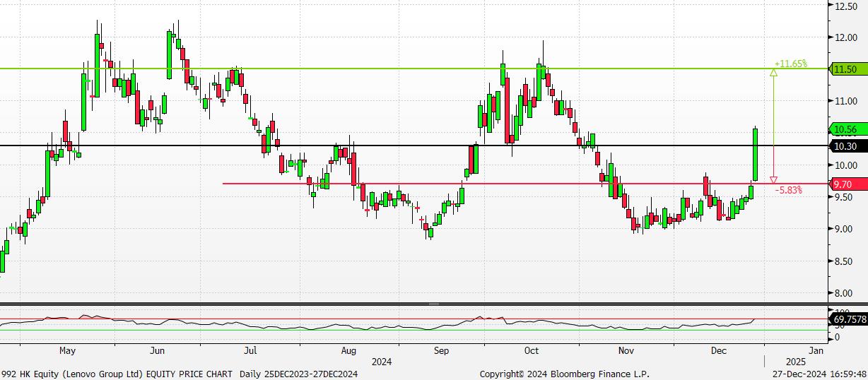Click the green upward arrowhead at 11.50
Screen dimensions: 868x380
(x=774, y=73)
